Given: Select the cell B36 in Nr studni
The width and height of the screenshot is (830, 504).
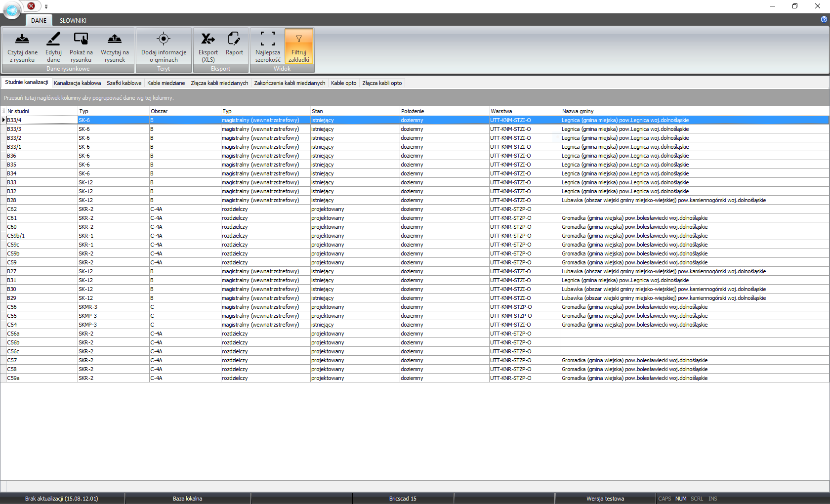Looking at the screenshot, I should (x=42, y=156).
